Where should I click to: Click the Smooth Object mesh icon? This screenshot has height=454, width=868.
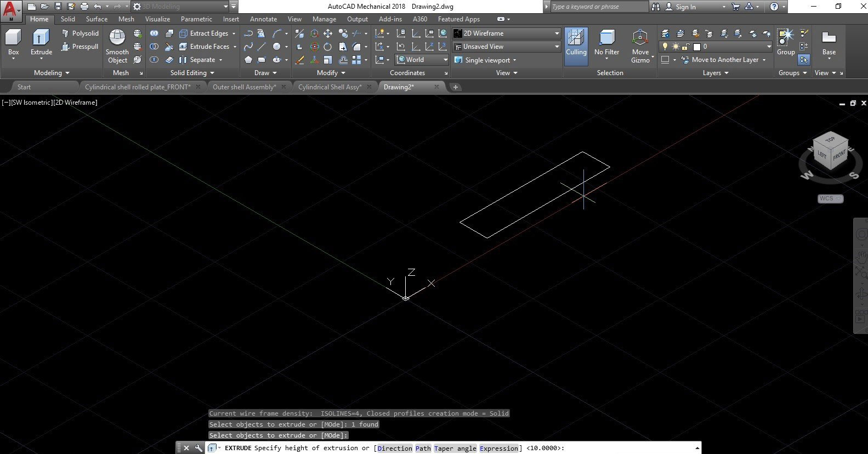coord(117,38)
